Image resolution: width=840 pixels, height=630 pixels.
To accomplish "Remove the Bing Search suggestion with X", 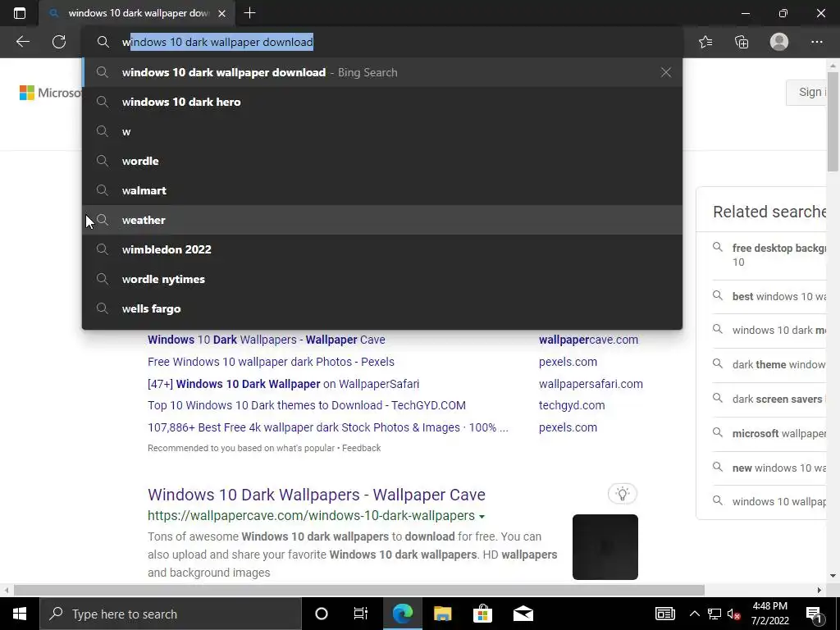I will pyautogui.click(x=666, y=72).
